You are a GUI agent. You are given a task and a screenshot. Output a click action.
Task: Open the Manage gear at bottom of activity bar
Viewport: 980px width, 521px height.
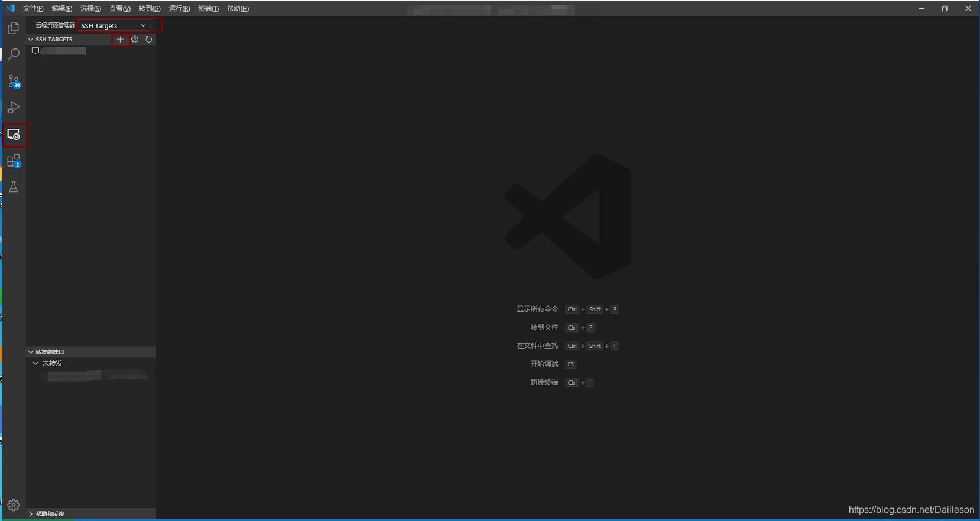point(14,505)
